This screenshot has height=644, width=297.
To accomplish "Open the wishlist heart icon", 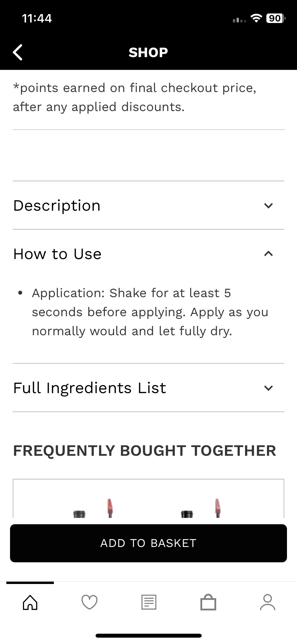I will (x=89, y=602).
